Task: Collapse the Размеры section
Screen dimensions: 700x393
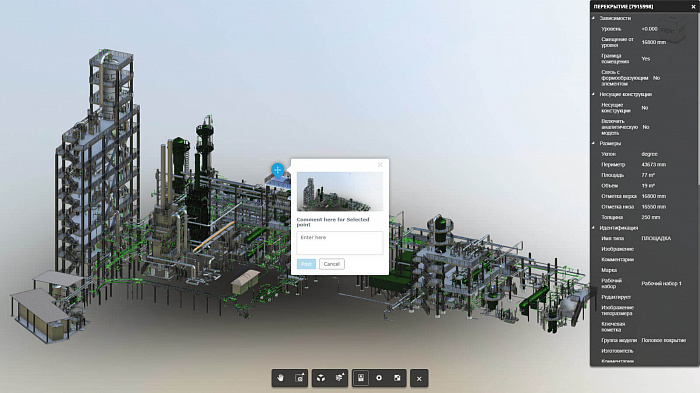Action: tap(593, 143)
